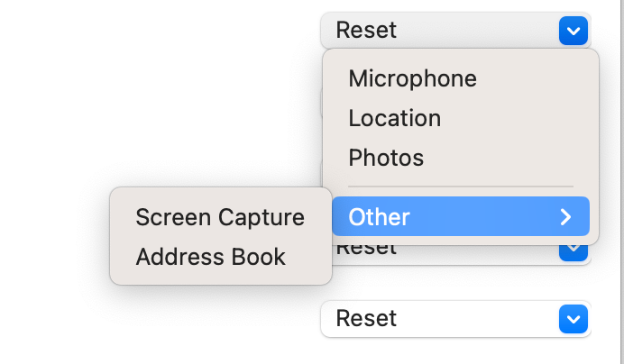Click the blue chevron partly hidden below the menu
This screenshot has height=364, width=624.
[573, 252]
